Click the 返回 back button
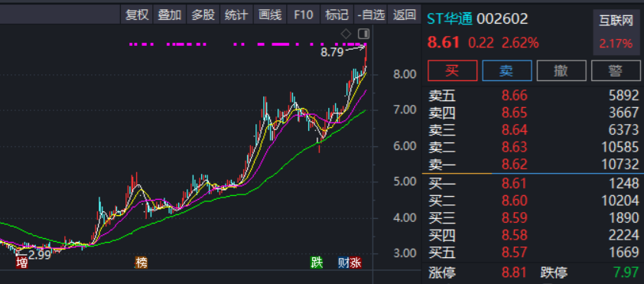644x284 pixels. point(404,15)
